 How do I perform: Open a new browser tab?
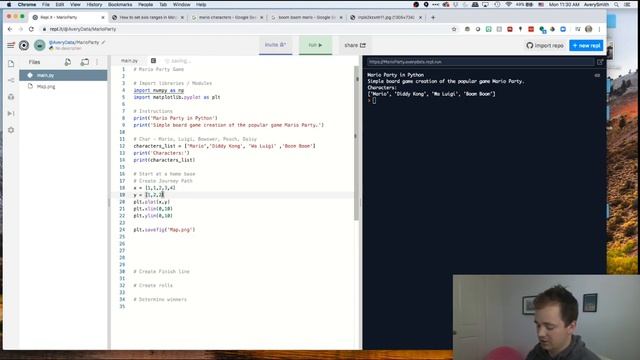433,18
